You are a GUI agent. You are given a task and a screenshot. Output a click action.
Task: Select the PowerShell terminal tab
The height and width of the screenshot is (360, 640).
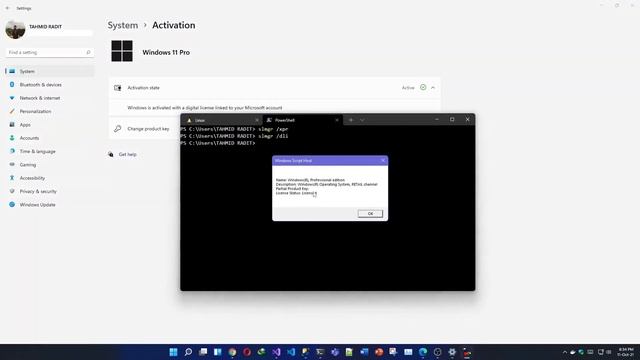tap(302, 120)
